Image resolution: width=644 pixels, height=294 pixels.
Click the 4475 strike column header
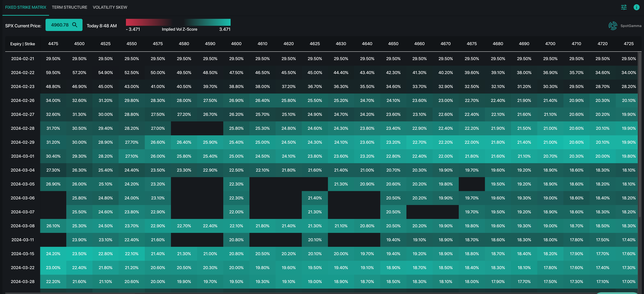click(53, 44)
